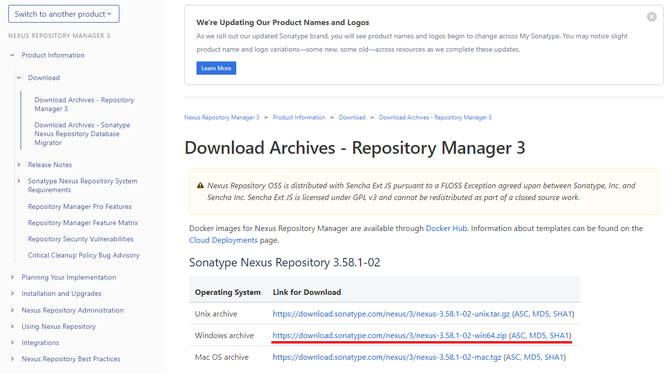The image size is (670, 374).
Task: Dismiss the product names update banner
Action: click(651, 17)
